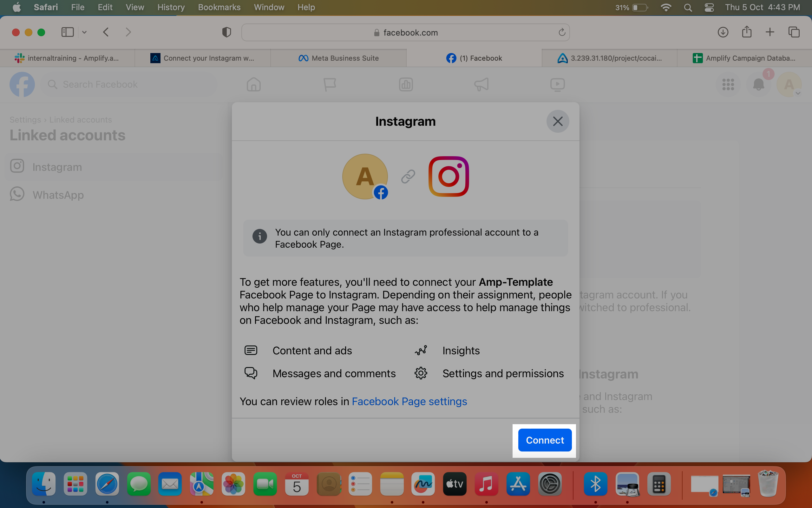Open the Facebook menu grid icon

coord(728,84)
